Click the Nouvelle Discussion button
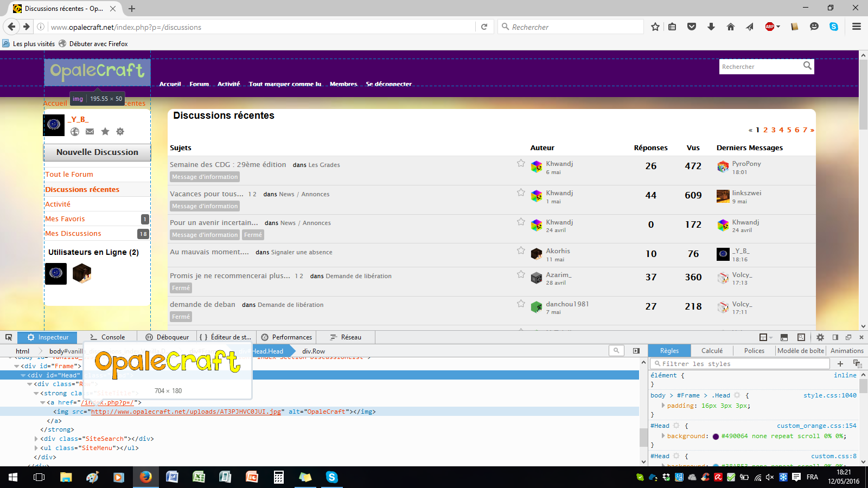This screenshot has width=868, height=488. [x=97, y=152]
